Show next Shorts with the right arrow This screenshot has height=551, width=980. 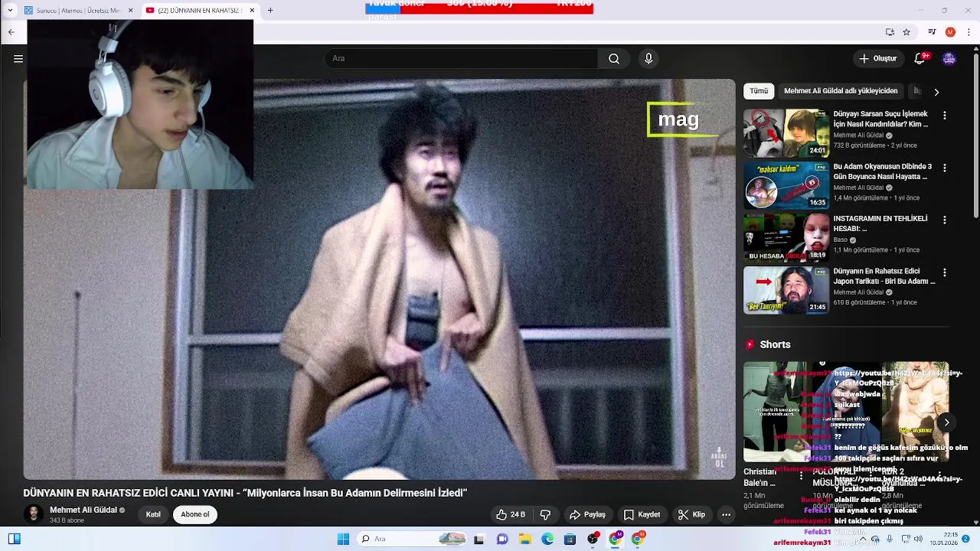point(946,422)
